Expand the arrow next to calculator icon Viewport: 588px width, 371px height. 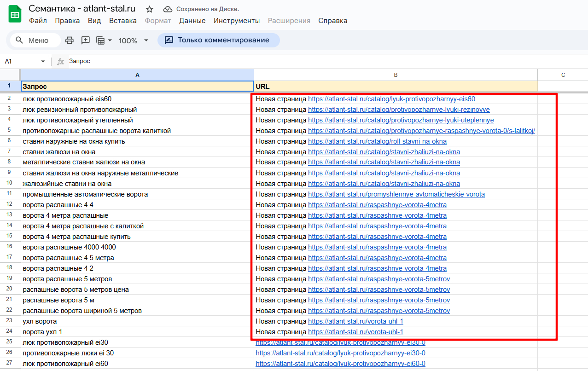click(110, 41)
